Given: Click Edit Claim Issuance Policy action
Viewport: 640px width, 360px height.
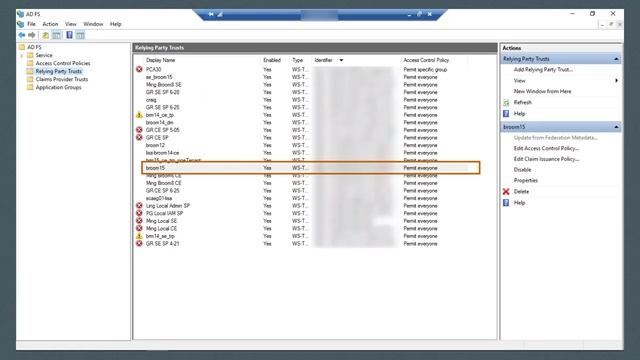Looking at the screenshot, I should point(547,159).
